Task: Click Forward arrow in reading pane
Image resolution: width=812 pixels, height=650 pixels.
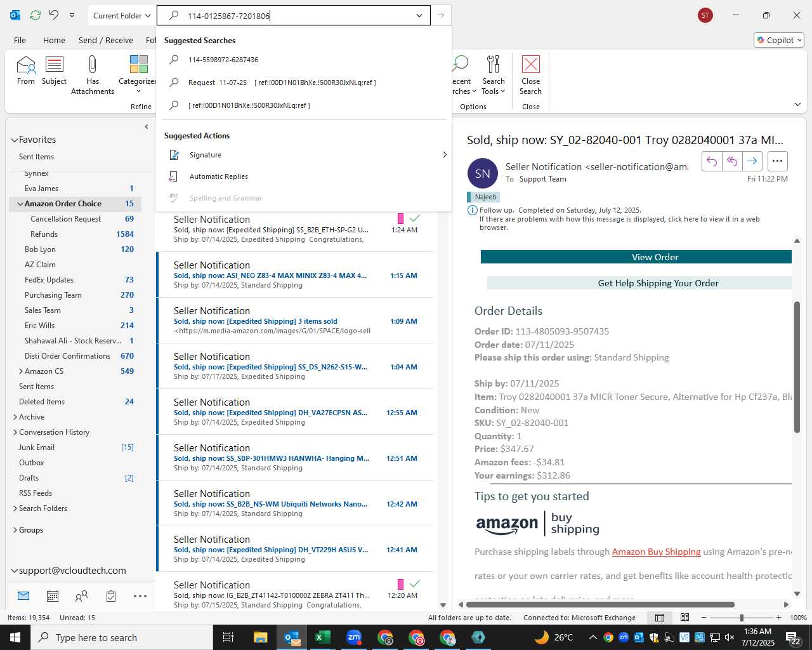Action: [x=752, y=161]
